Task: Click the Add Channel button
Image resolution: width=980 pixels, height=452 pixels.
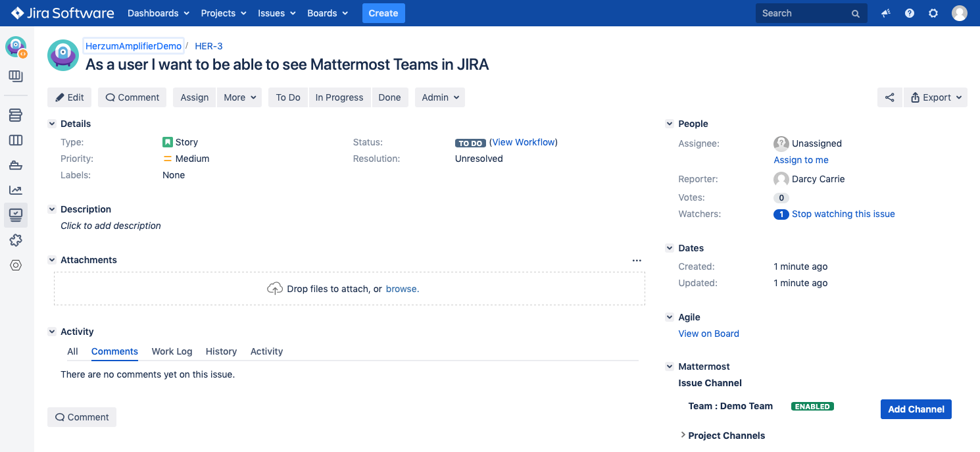Action: point(916,409)
